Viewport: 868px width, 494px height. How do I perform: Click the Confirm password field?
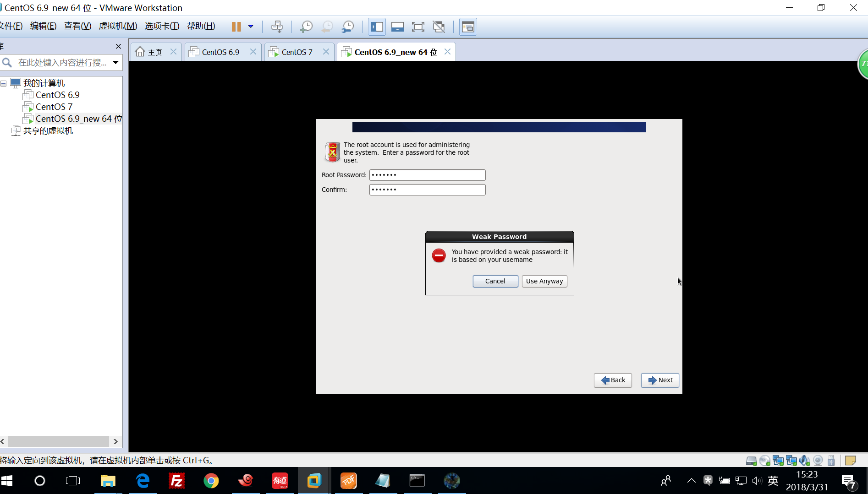pos(427,190)
